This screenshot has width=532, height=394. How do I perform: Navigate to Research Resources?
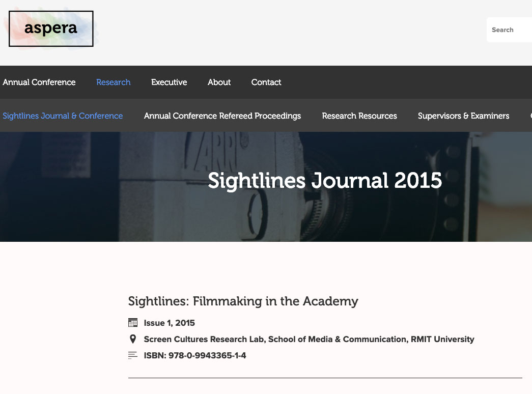click(x=359, y=116)
